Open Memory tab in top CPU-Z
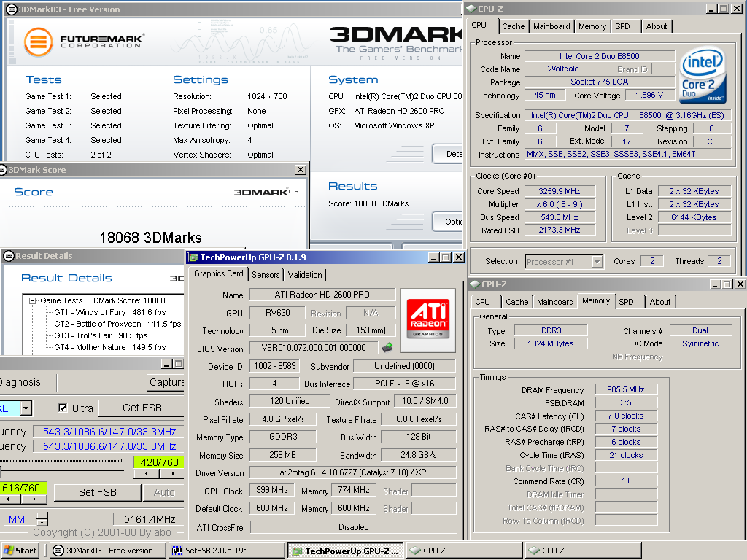The height and width of the screenshot is (560, 747). (592, 26)
